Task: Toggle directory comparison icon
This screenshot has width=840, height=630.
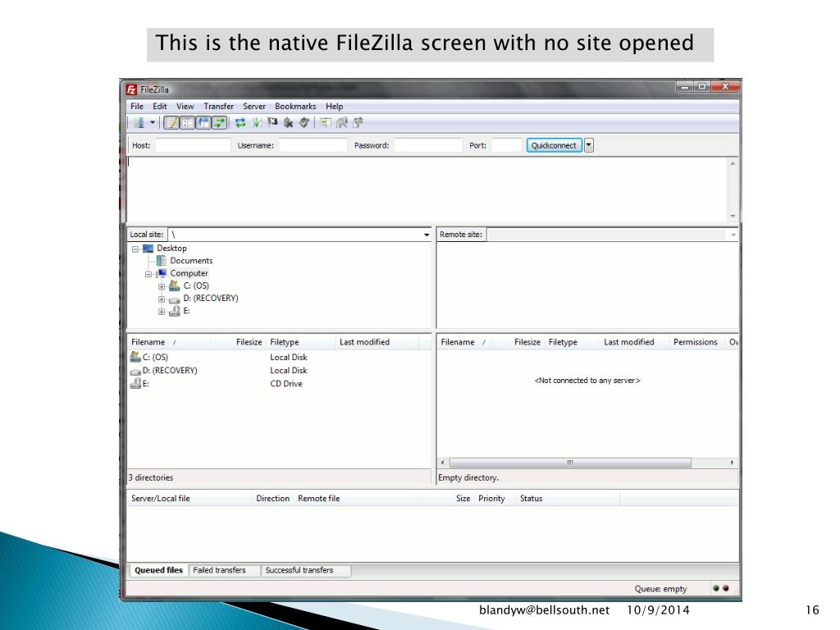Action: 341,123
